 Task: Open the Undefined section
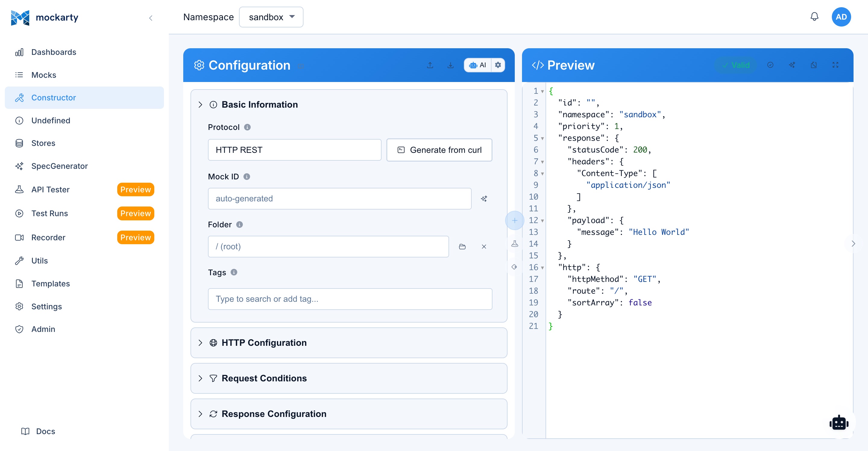(84, 120)
